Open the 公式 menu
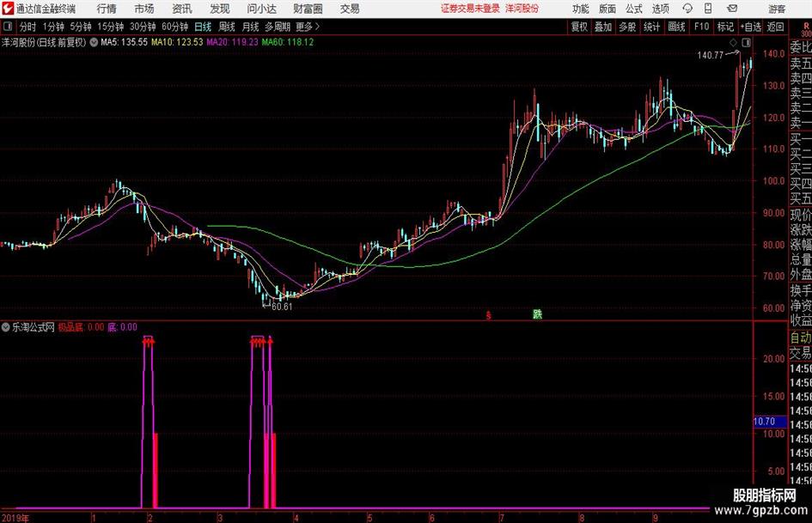812x523 pixels. click(x=634, y=9)
